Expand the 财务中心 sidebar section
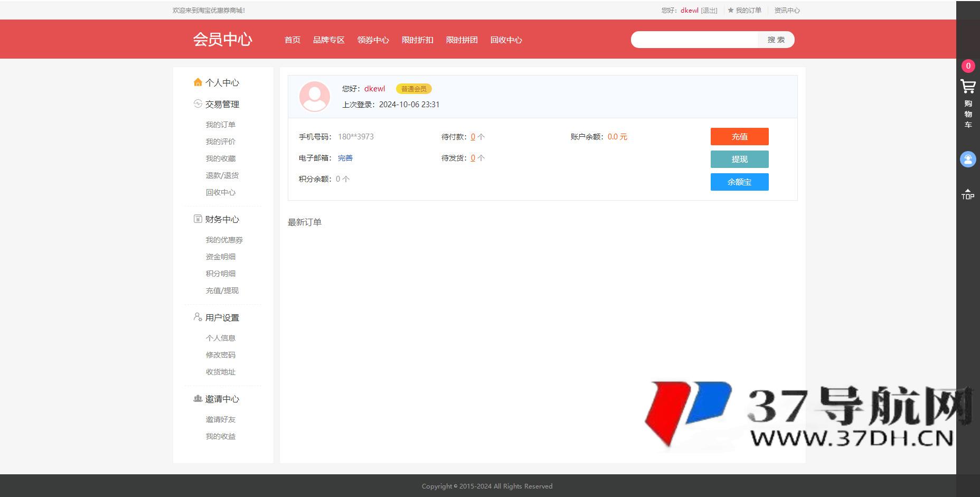 222,219
